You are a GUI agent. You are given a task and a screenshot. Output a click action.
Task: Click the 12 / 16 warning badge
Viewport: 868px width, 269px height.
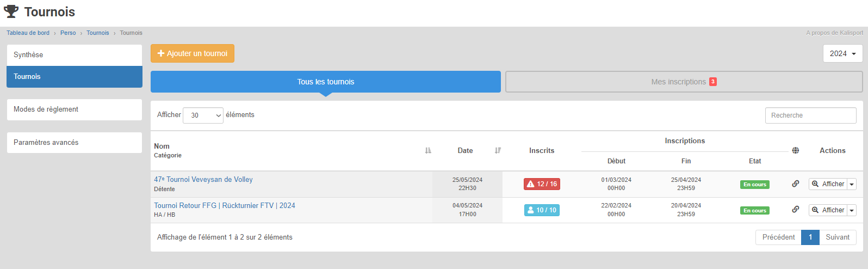(542, 184)
